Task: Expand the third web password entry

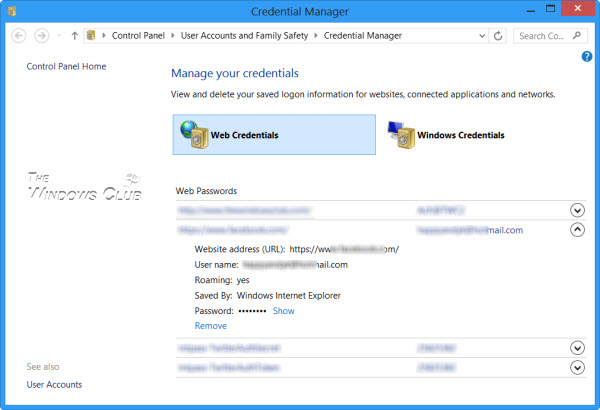Action: (577, 348)
